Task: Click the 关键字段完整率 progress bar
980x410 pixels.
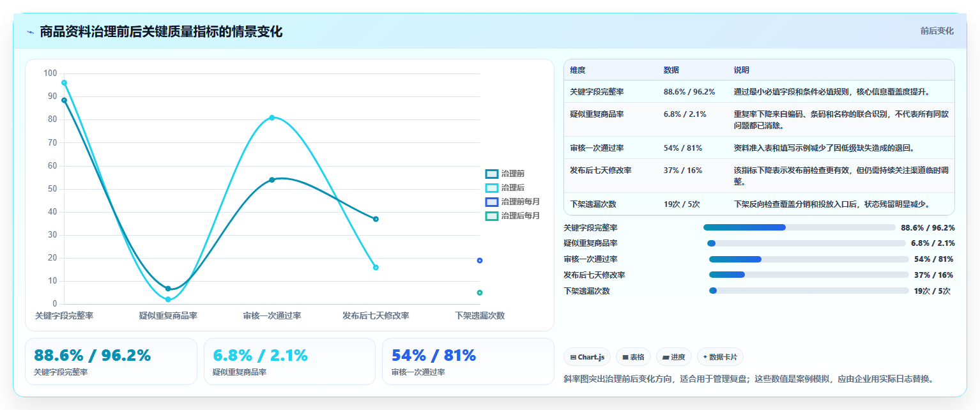Action: pos(799,227)
